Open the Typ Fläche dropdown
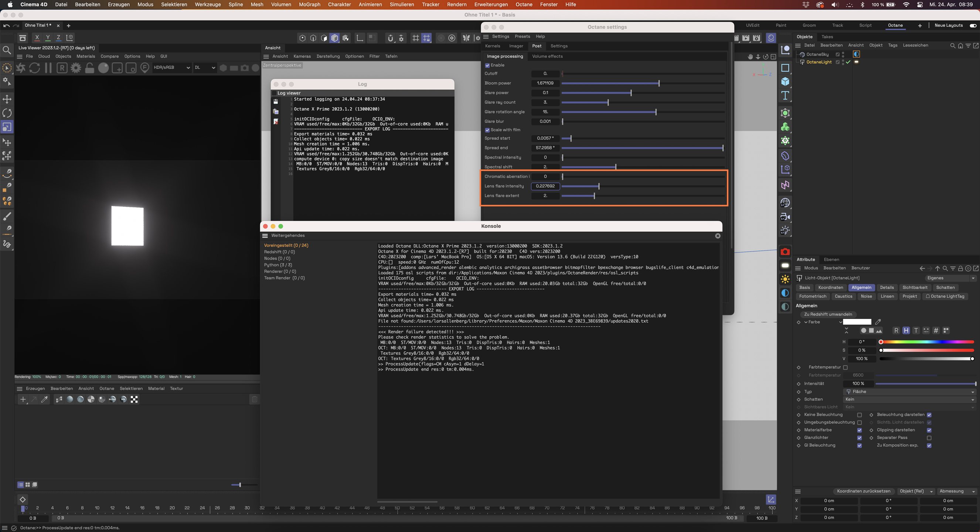This screenshot has width=980, height=532. [x=909, y=392]
